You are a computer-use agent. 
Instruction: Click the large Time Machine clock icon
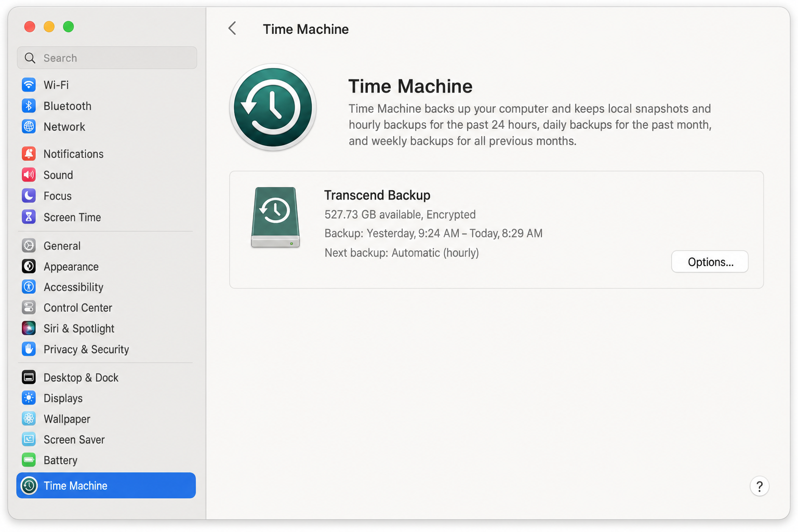coord(273,108)
